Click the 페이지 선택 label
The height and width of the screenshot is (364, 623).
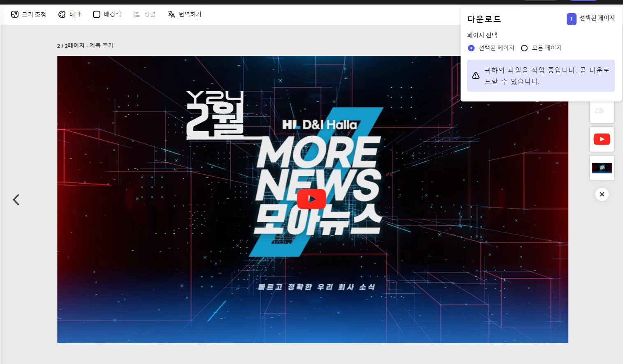point(482,35)
